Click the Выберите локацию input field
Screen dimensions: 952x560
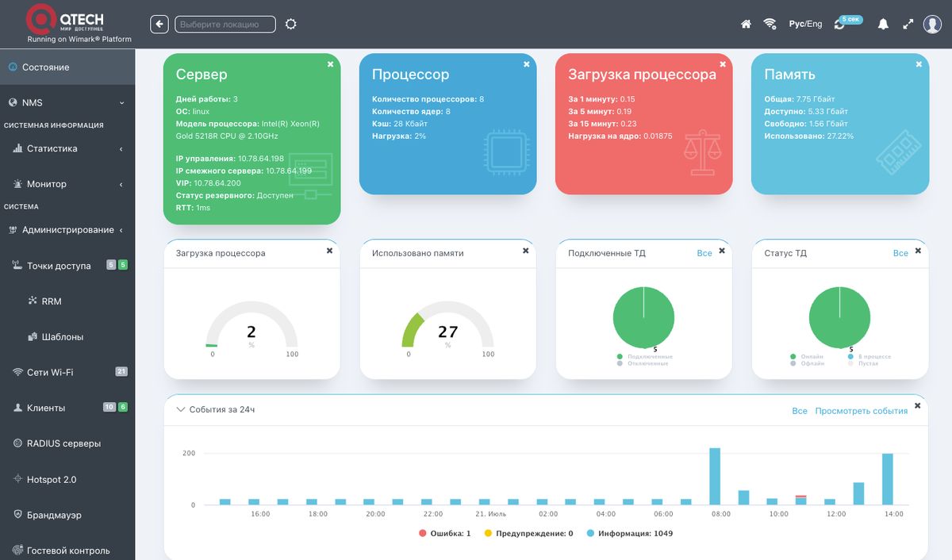(x=225, y=25)
